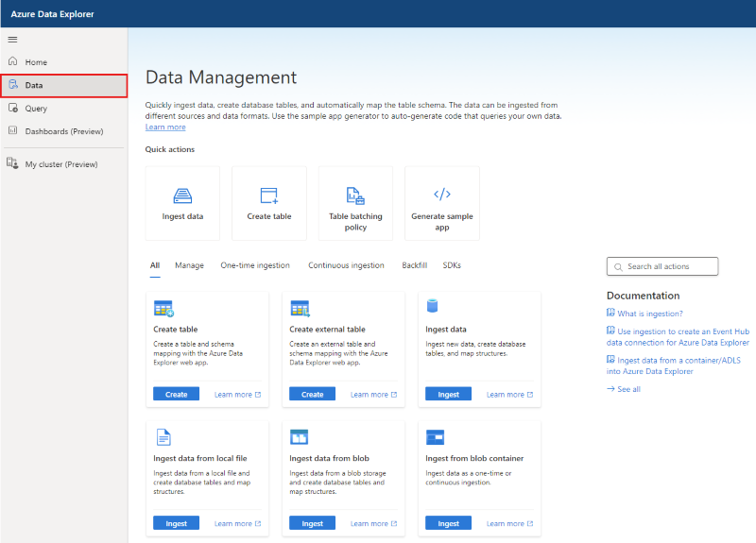Click the Dashboards (Preview) chart icon
This screenshot has height=543, width=756.
[x=13, y=130]
